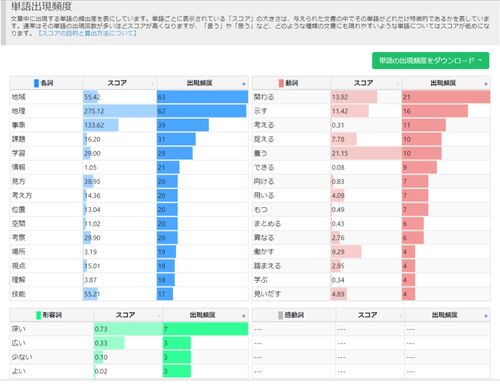Open the 単語の出現頻度をダウンロード dropdown button
This screenshot has height=386, width=500.
tap(430, 61)
